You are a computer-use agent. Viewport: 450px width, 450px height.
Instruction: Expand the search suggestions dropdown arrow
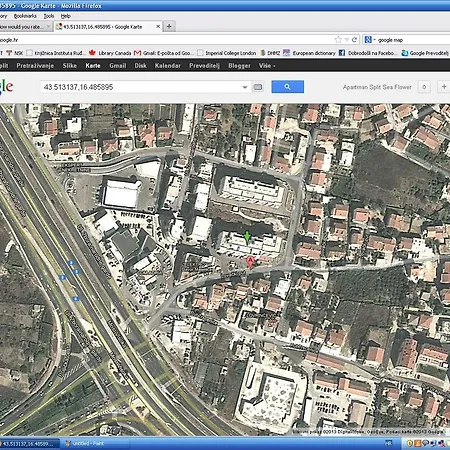coord(245,87)
